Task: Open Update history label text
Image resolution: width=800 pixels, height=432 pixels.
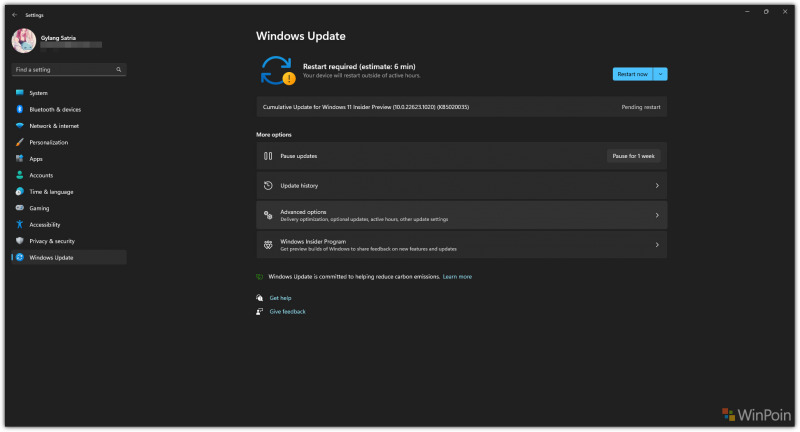Action: tap(299, 186)
